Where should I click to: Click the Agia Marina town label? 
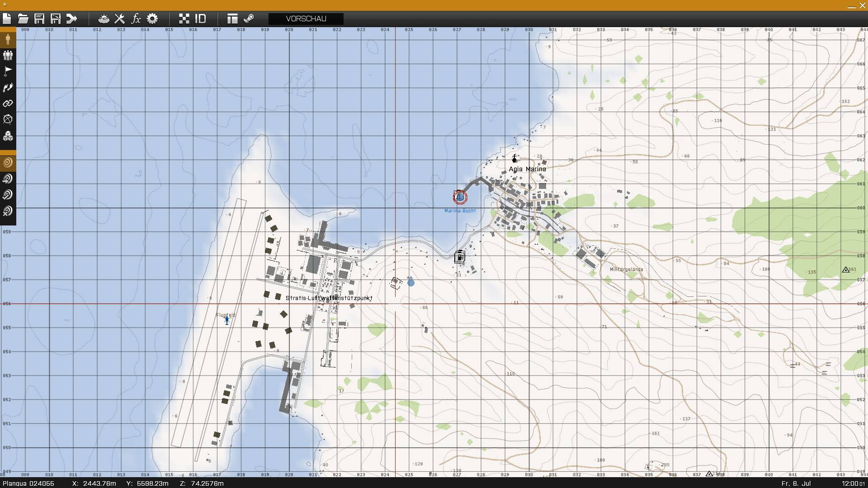click(527, 169)
